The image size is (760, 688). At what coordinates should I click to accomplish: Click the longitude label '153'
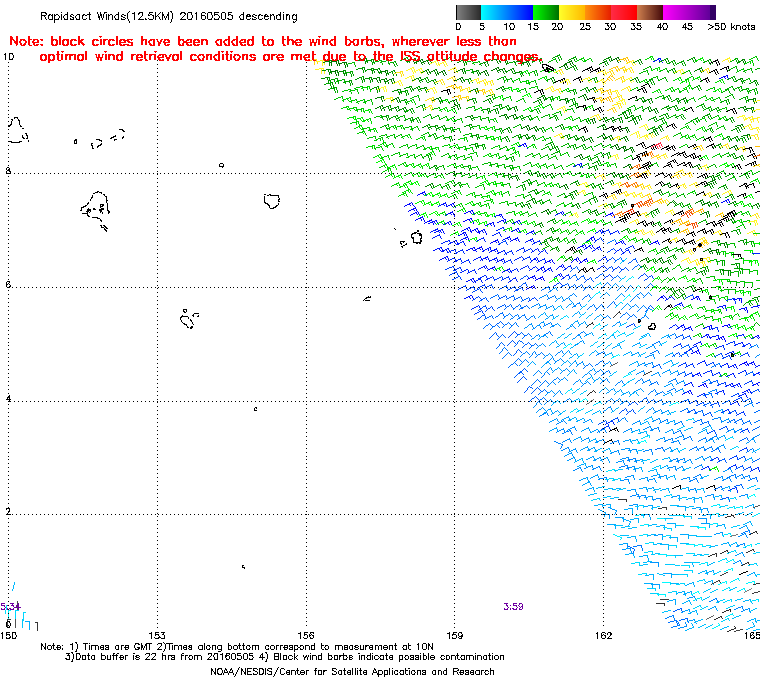click(157, 635)
